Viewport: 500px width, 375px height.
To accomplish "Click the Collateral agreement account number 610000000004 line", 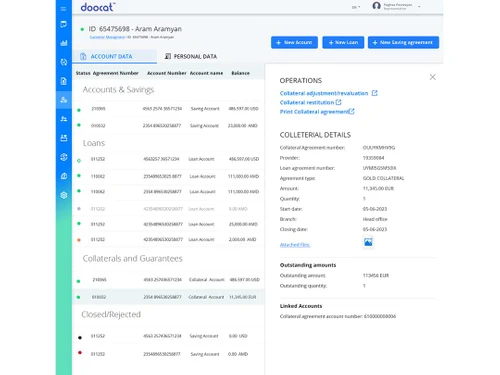I will [x=338, y=316].
